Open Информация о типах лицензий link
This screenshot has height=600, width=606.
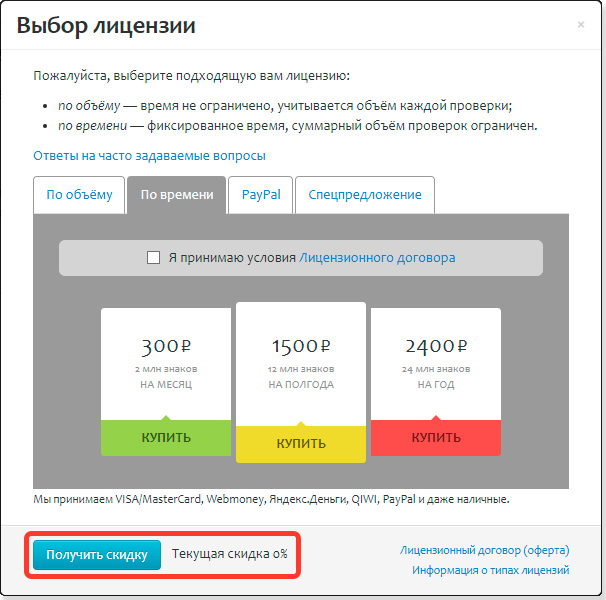(x=490, y=570)
